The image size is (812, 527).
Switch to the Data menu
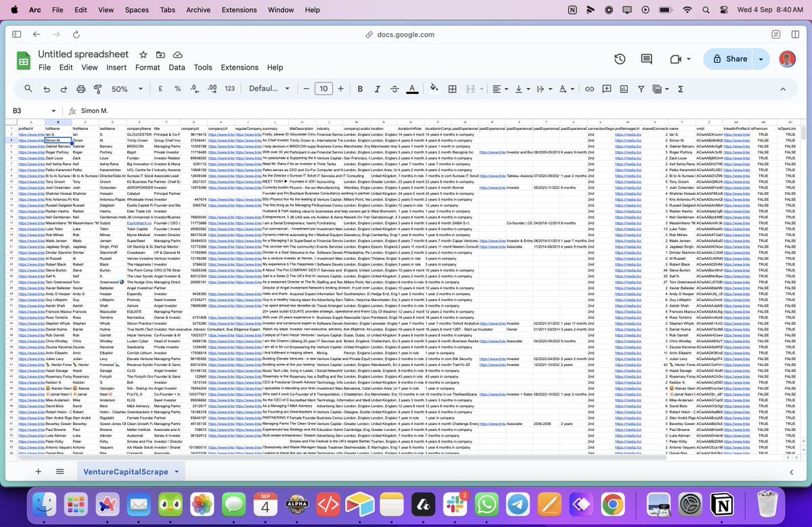click(x=177, y=67)
